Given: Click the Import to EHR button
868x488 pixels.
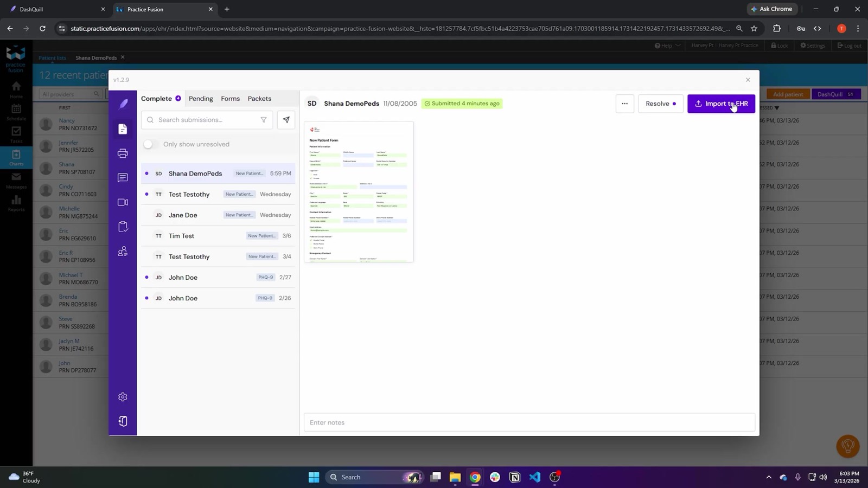Looking at the screenshot, I should [x=721, y=104].
